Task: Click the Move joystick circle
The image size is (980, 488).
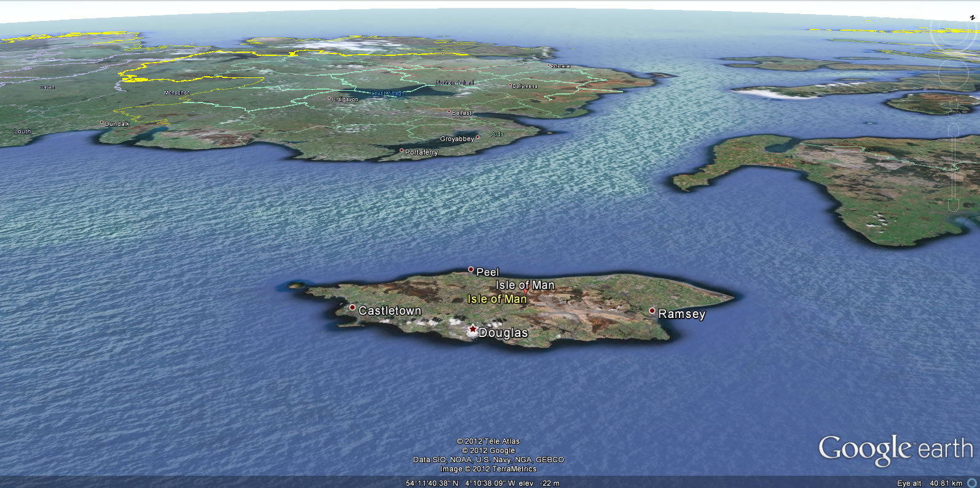Action: tap(954, 74)
